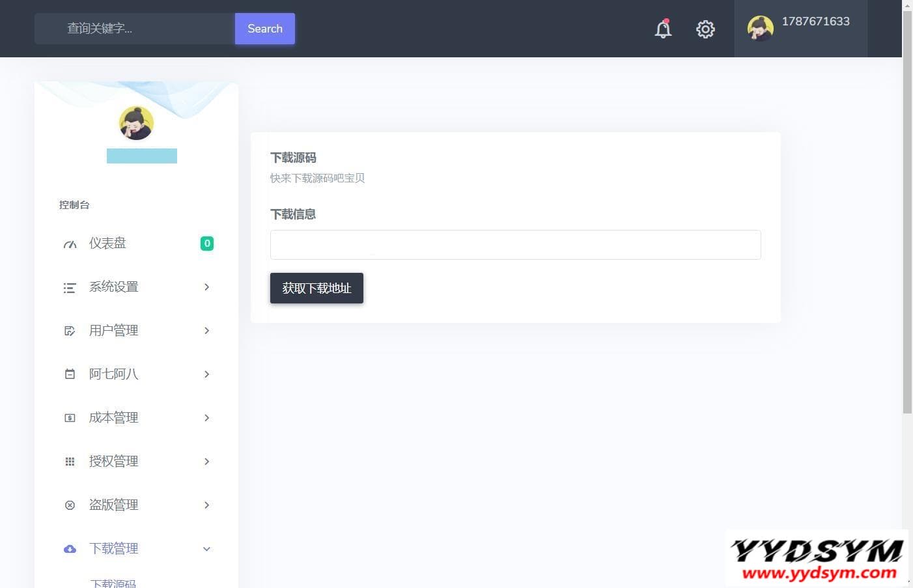Click the Search button

tap(265, 29)
